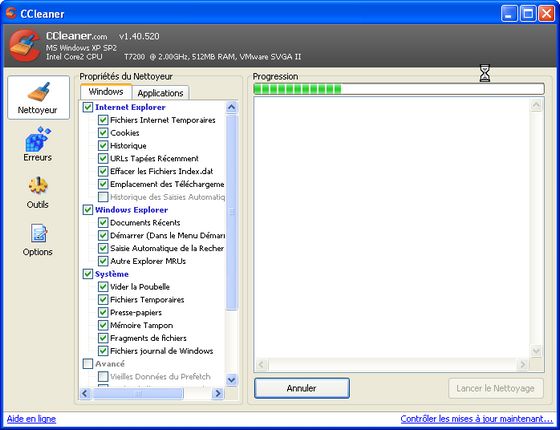Viewport: 560px width, 430px height.
Task: Open the Aide en ligne link
Action: pyautogui.click(x=31, y=419)
